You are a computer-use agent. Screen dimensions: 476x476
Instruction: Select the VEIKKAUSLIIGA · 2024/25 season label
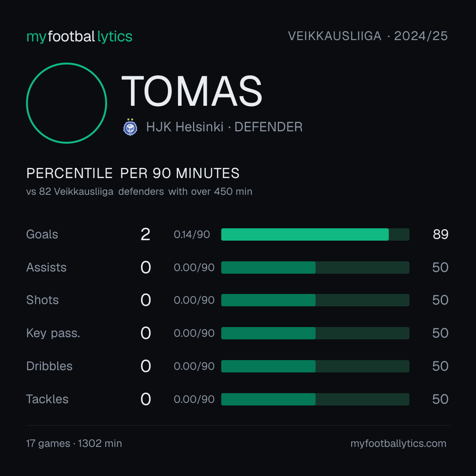(x=368, y=36)
